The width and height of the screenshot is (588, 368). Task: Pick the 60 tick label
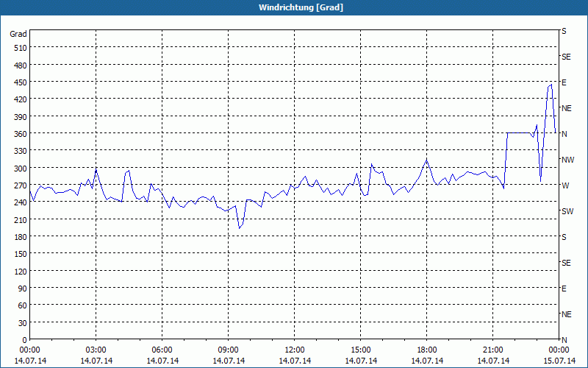(x=23, y=305)
